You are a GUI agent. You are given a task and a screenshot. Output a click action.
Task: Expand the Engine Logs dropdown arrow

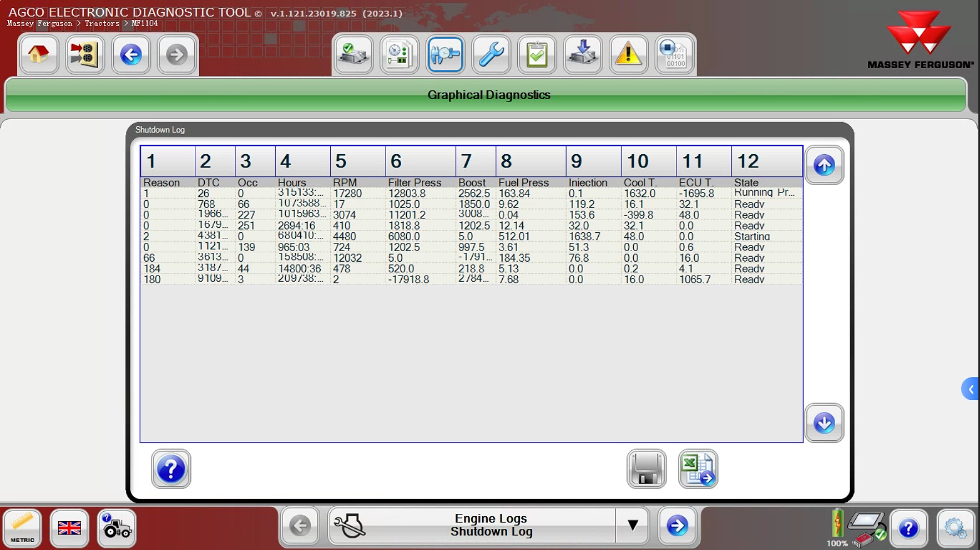click(x=632, y=525)
